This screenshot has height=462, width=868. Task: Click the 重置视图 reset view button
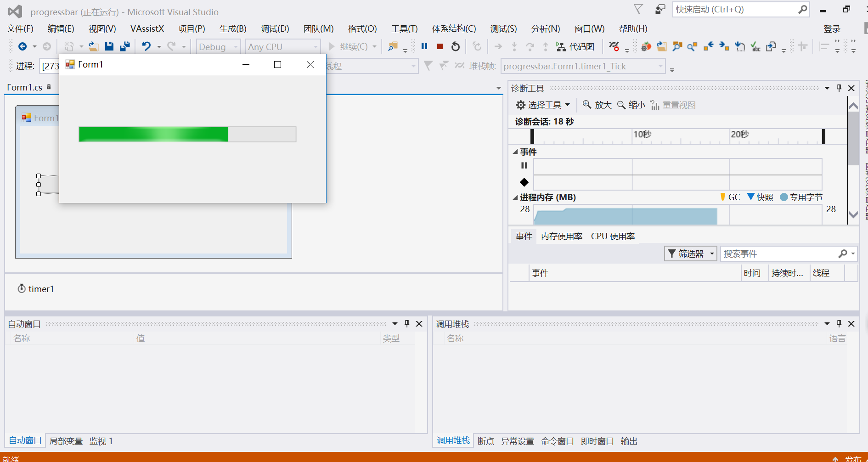[673, 105]
